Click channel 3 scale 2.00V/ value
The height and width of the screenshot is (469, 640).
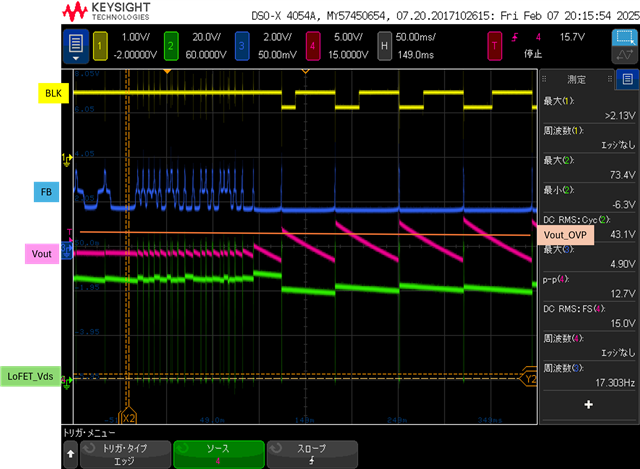(278, 37)
